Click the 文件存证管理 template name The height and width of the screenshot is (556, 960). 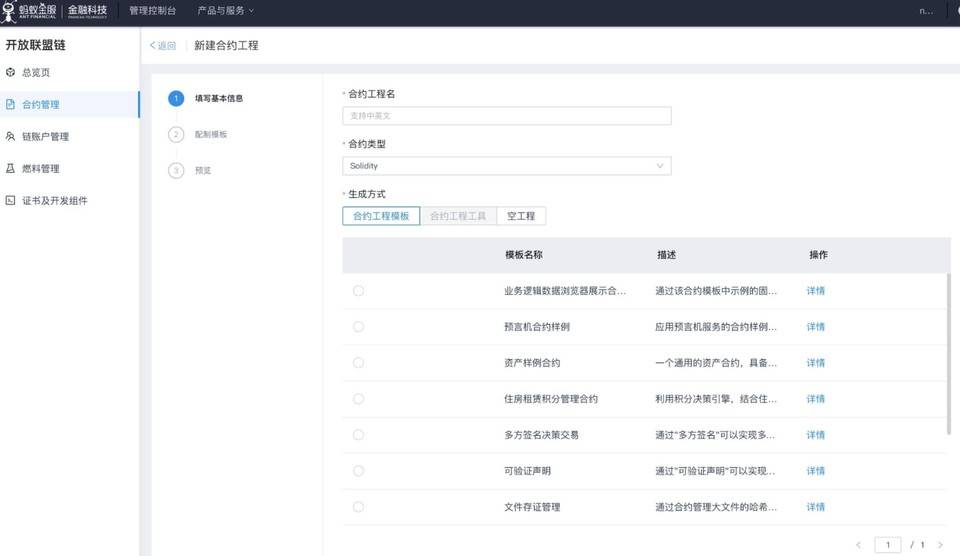(x=532, y=507)
